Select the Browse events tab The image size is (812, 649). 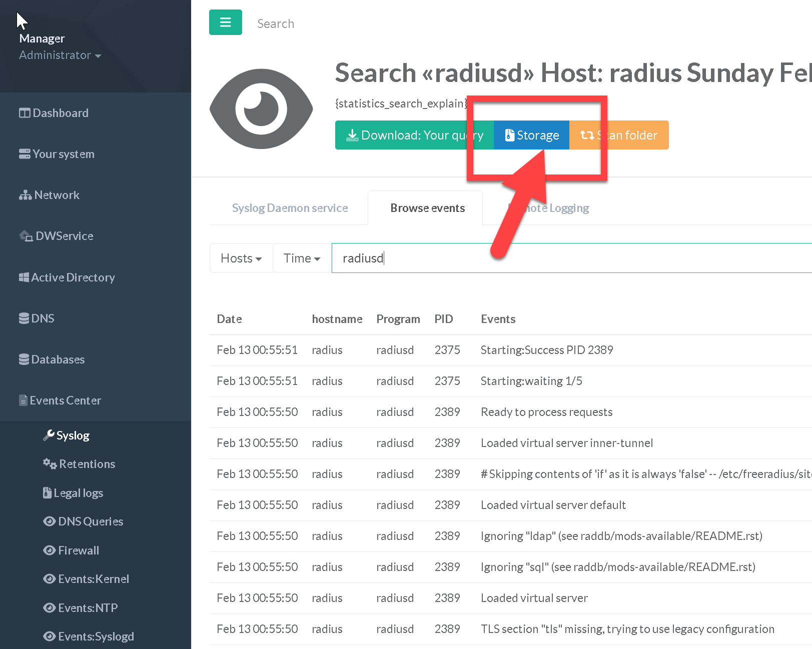427,208
